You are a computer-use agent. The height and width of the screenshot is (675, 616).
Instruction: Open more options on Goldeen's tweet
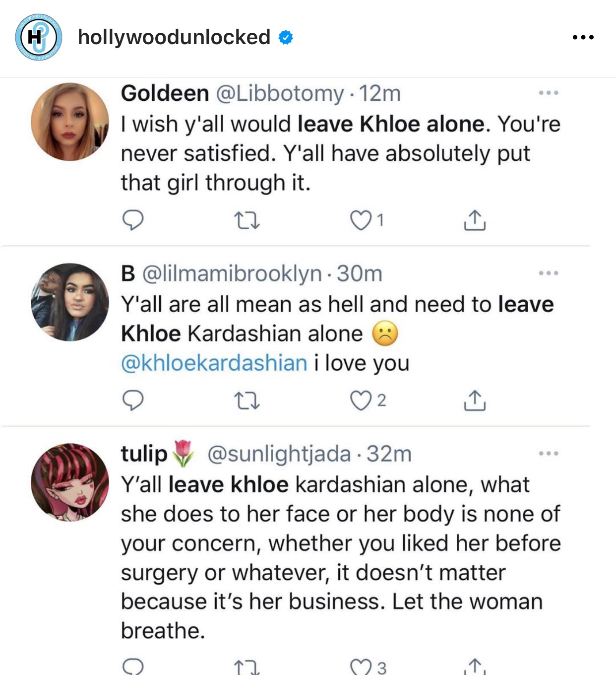tap(549, 93)
